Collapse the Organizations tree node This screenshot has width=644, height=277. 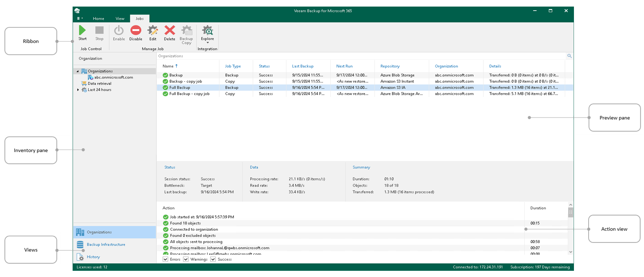pyautogui.click(x=77, y=71)
